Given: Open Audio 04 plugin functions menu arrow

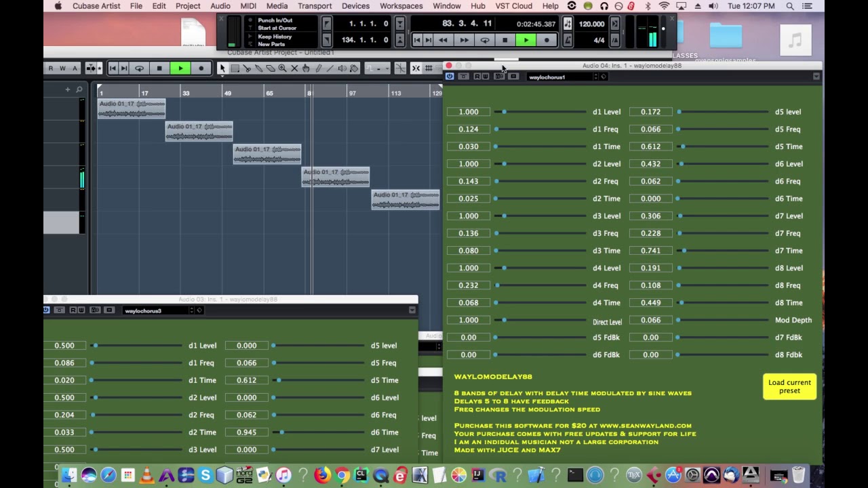Looking at the screenshot, I should click(x=816, y=77).
